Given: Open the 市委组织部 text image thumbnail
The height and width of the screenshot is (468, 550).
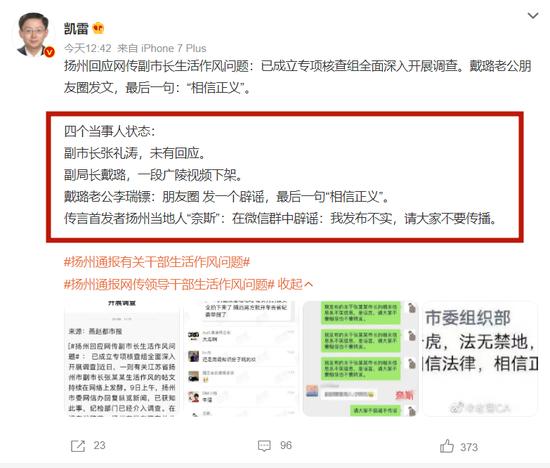Looking at the screenshot, I should pyautogui.click(x=480, y=359).
